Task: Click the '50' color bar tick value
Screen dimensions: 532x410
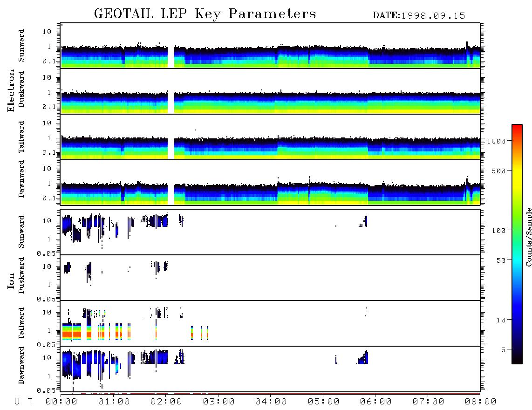Action: pos(501,260)
